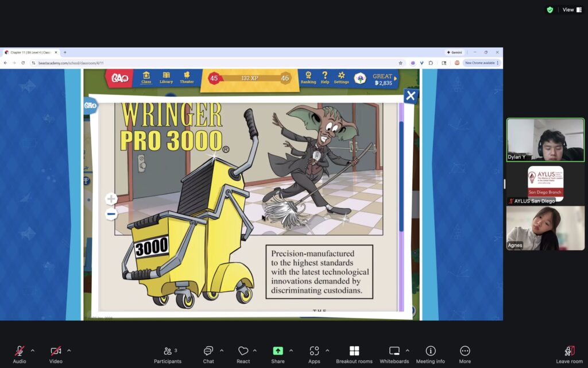Viewport: 588px width, 368px height.
Task: Open the More options menu
Action: click(465, 351)
